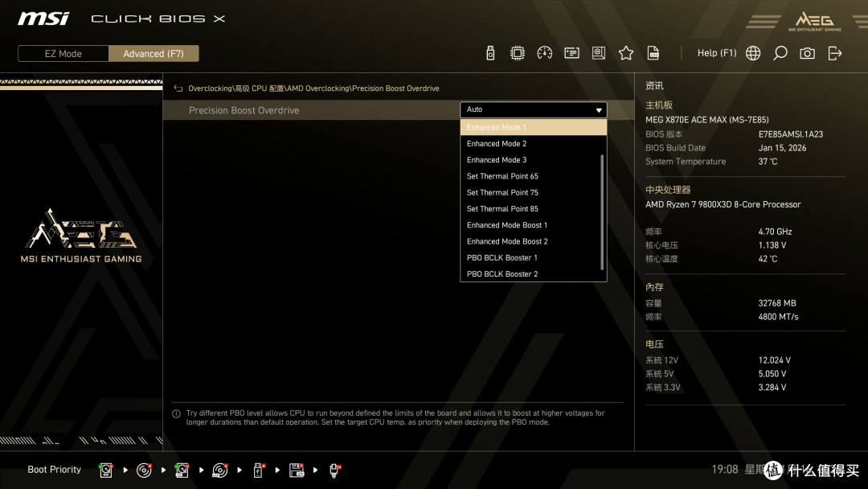Select the network cable boot device icon

pyautogui.click(x=334, y=471)
